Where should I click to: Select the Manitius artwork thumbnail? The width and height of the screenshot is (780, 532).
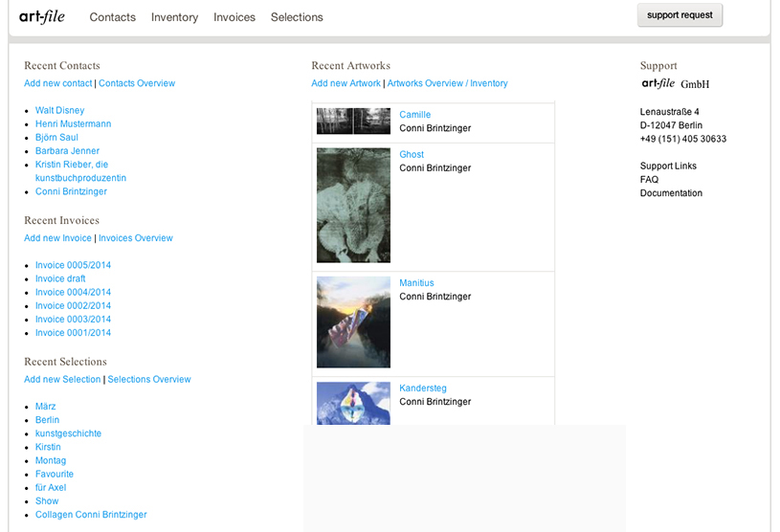point(353,322)
